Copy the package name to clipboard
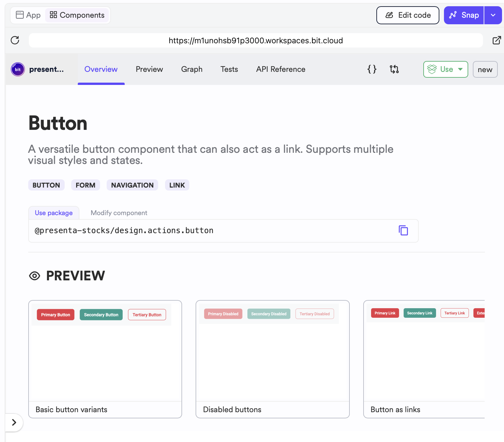 pos(403,231)
